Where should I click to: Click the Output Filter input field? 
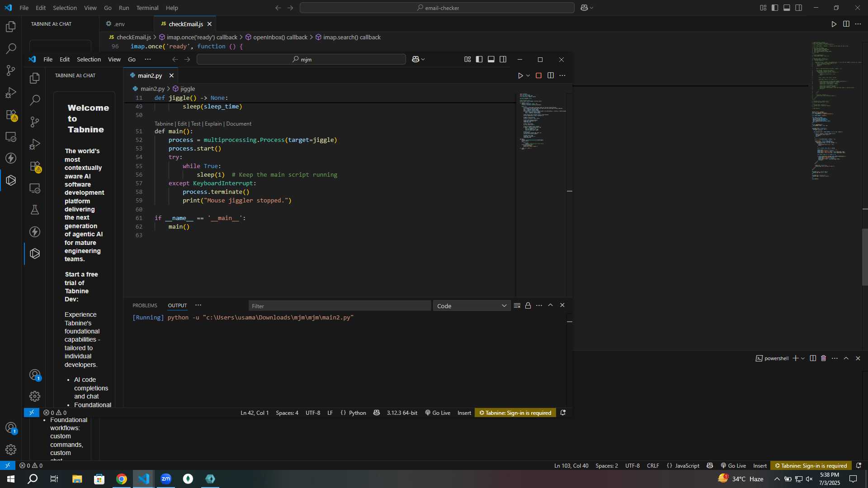click(x=340, y=306)
